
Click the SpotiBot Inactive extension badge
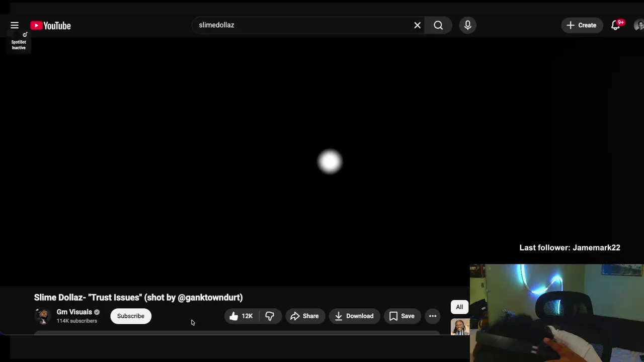pyautogui.click(x=19, y=42)
